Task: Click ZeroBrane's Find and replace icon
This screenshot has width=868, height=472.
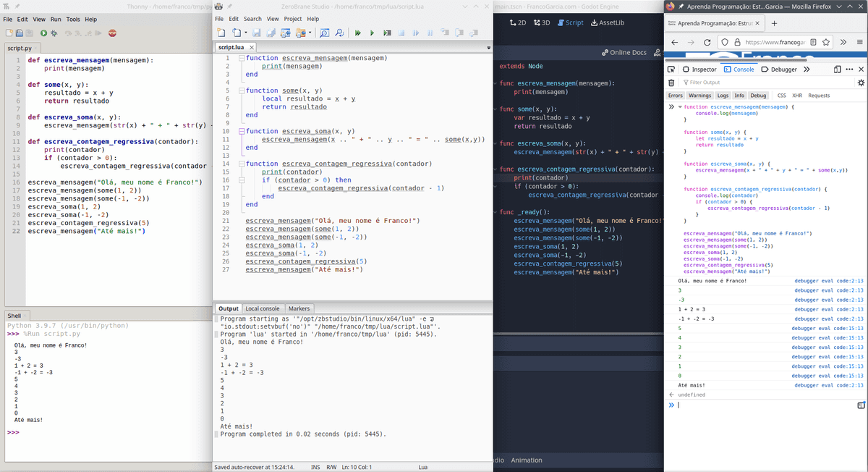Action: pos(339,33)
